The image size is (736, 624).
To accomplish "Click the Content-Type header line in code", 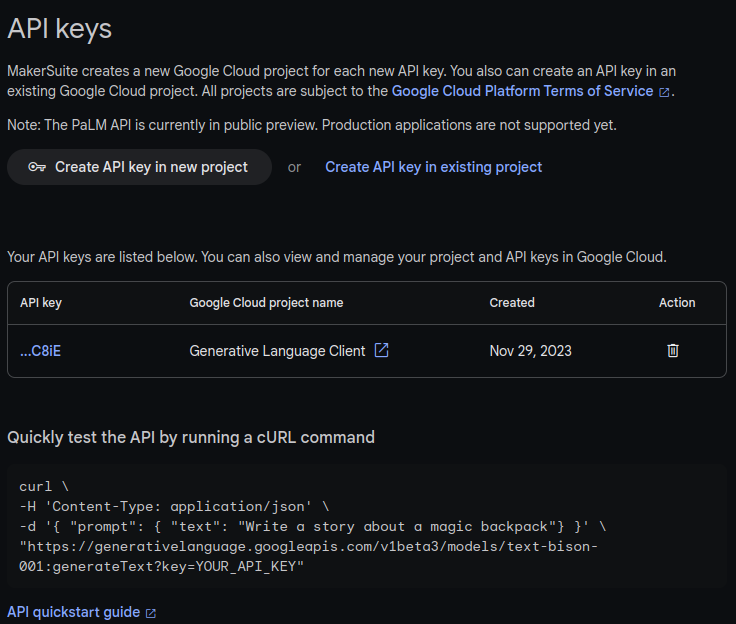I will tap(174, 507).
